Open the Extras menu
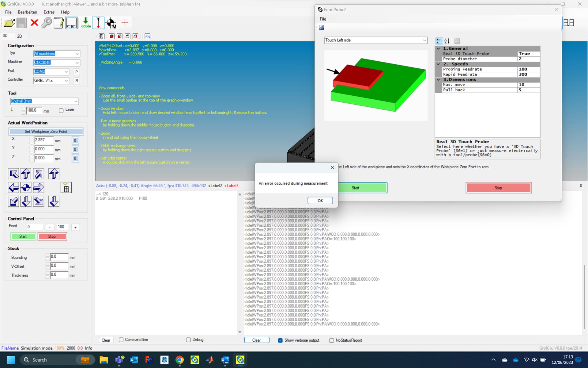This screenshot has height=368, width=588. [x=49, y=12]
